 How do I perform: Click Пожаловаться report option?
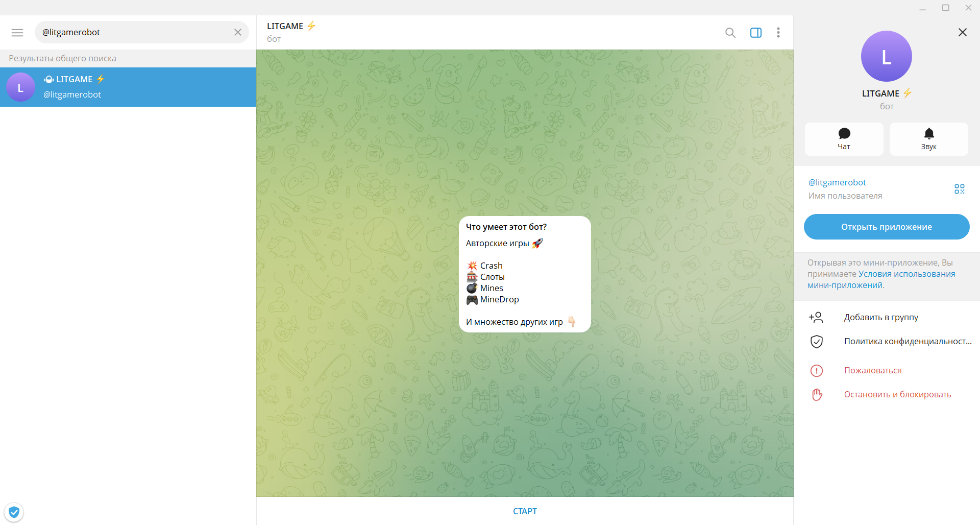887,370
